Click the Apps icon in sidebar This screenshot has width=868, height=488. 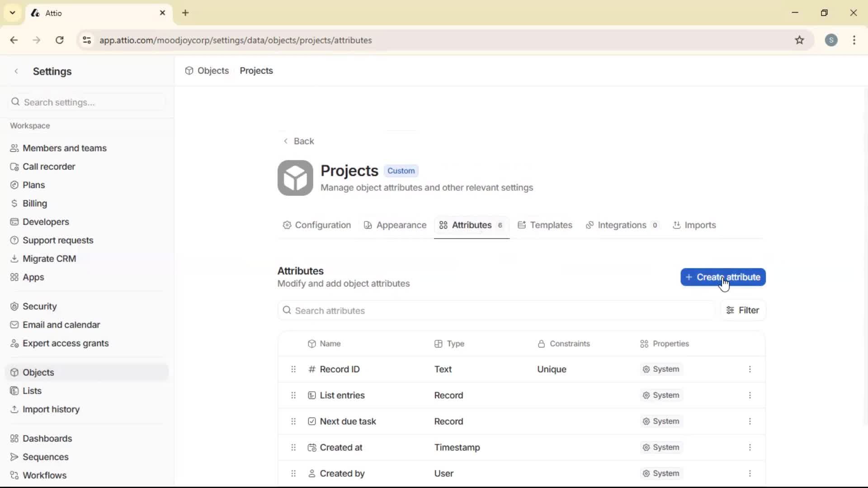(15, 277)
